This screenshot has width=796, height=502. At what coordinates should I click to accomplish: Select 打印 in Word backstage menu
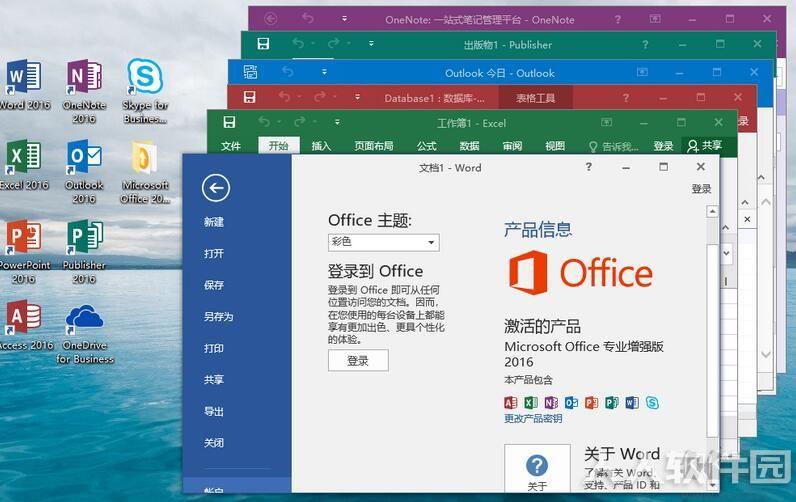click(214, 348)
